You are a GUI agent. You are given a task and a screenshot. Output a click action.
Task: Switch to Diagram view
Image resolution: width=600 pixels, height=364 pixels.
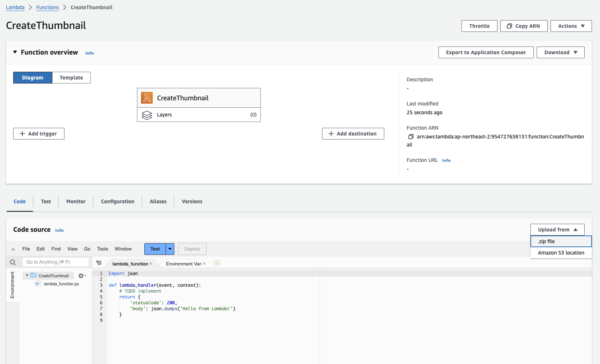tap(33, 78)
